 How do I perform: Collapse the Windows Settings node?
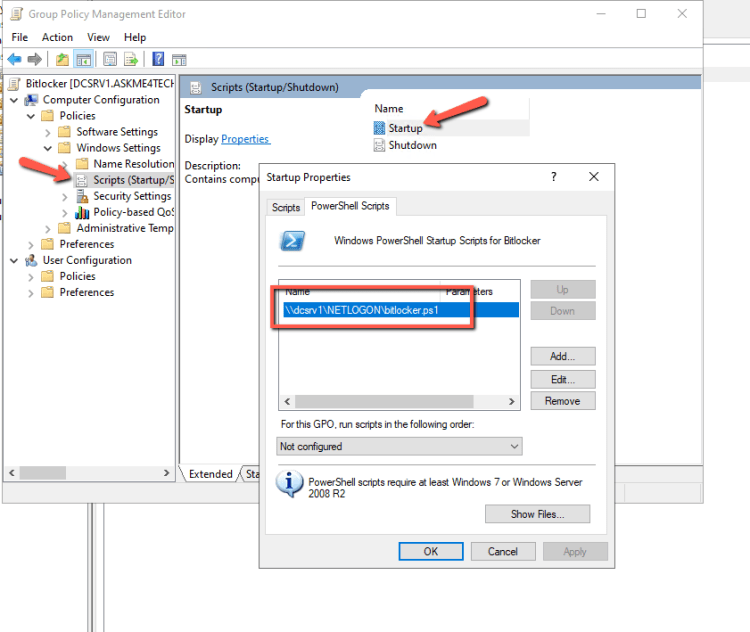tap(47, 148)
